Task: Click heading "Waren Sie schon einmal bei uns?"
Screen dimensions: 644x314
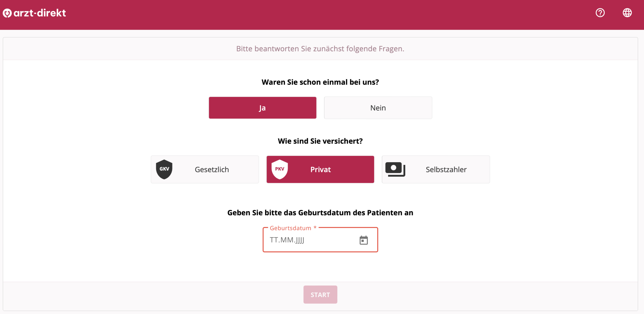Action: (320, 82)
